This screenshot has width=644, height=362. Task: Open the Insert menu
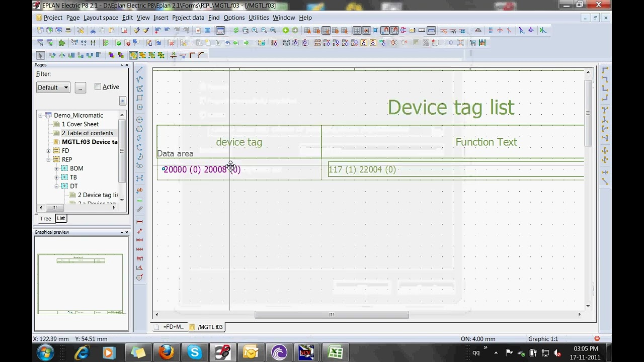pos(161,18)
